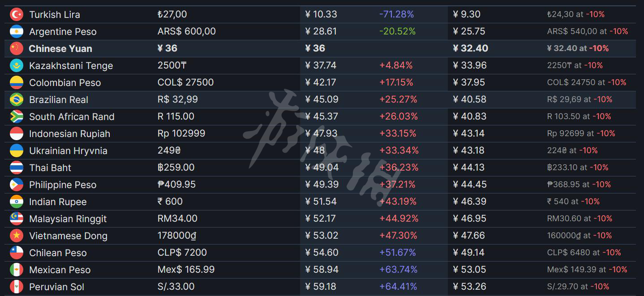Click the Philippines flag icon

(x=17, y=184)
